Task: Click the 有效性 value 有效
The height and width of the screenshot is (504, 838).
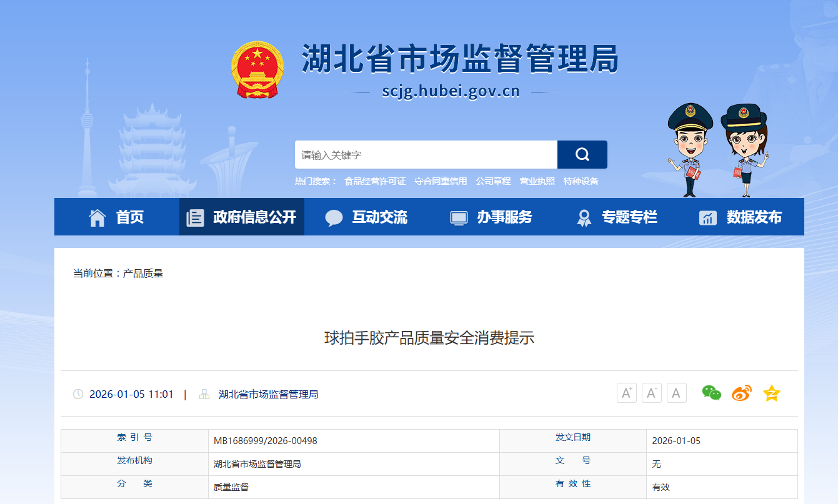Action: click(x=661, y=487)
